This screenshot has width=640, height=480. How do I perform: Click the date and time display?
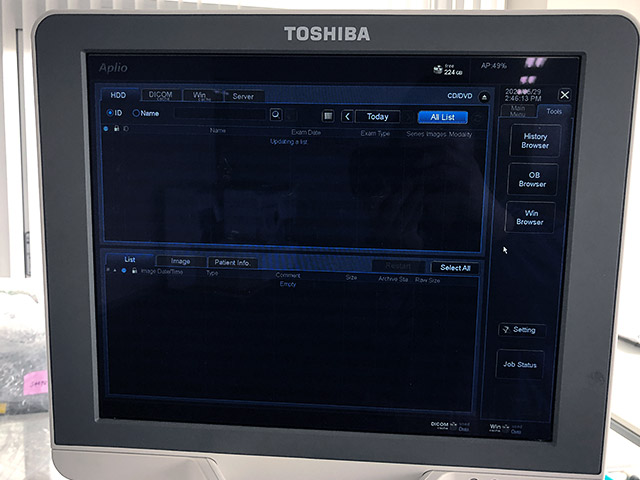(x=523, y=95)
